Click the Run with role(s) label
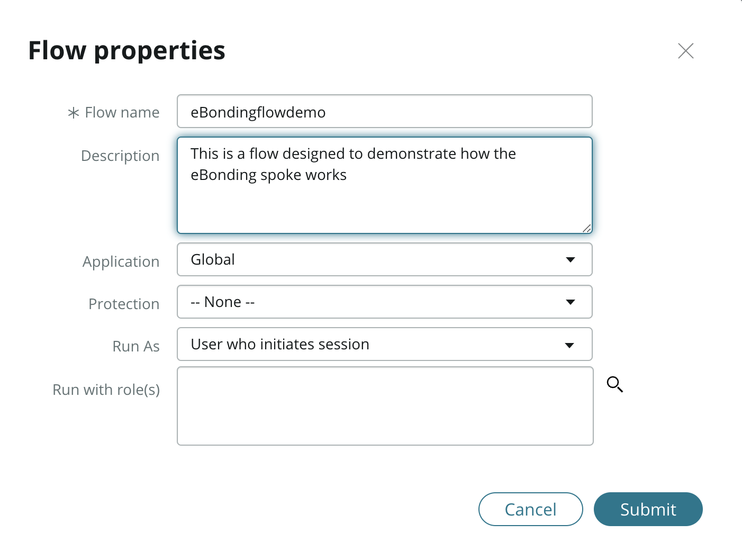 [106, 390]
